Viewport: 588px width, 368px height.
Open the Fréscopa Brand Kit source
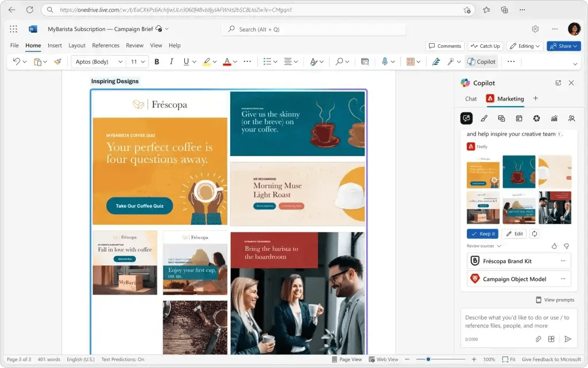pos(519,261)
